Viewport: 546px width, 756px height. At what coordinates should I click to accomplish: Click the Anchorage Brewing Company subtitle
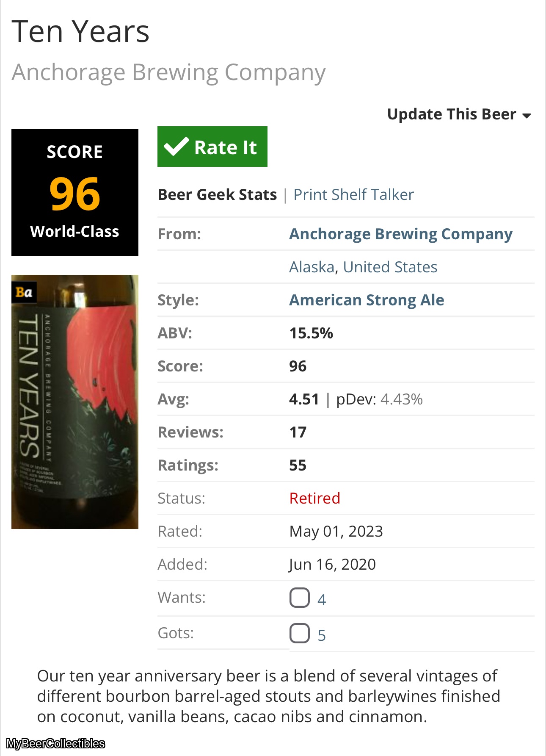tap(168, 72)
